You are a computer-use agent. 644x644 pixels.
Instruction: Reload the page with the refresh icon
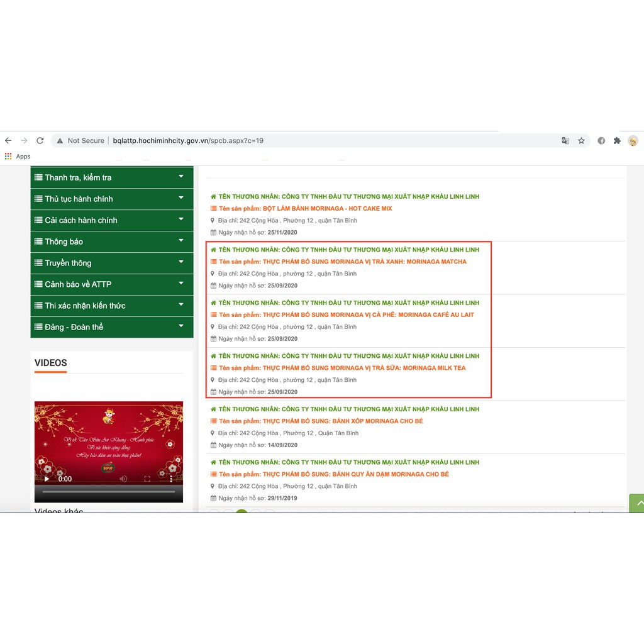point(40,140)
